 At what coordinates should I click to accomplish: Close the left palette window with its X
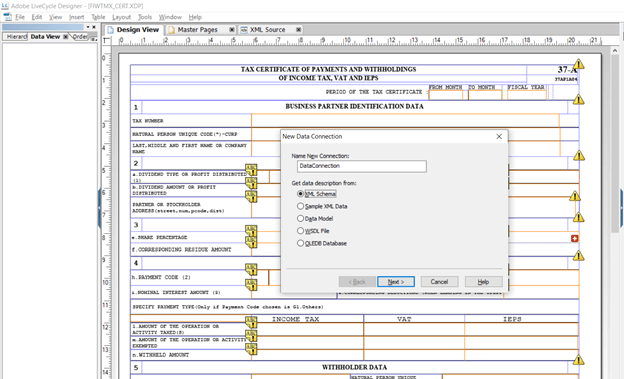coord(94,27)
